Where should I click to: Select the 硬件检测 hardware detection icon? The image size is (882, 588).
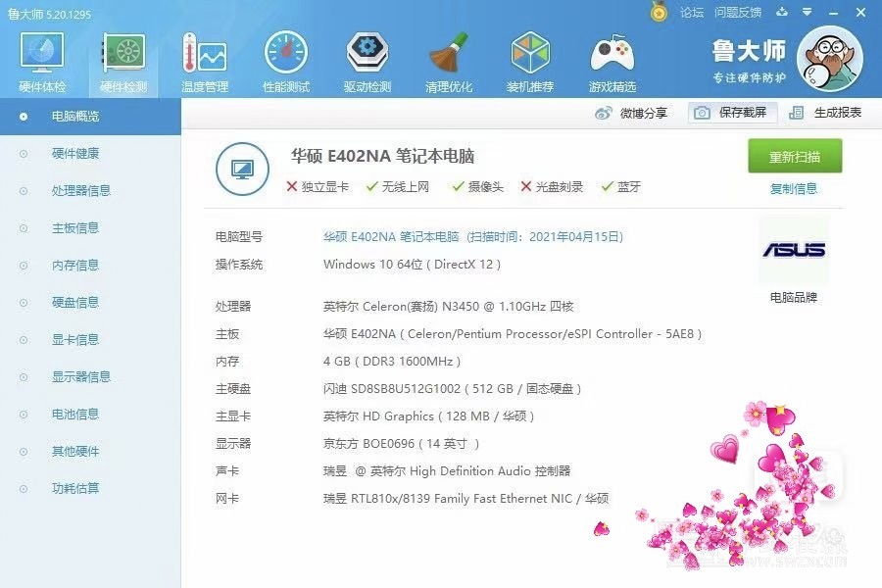(x=123, y=61)
